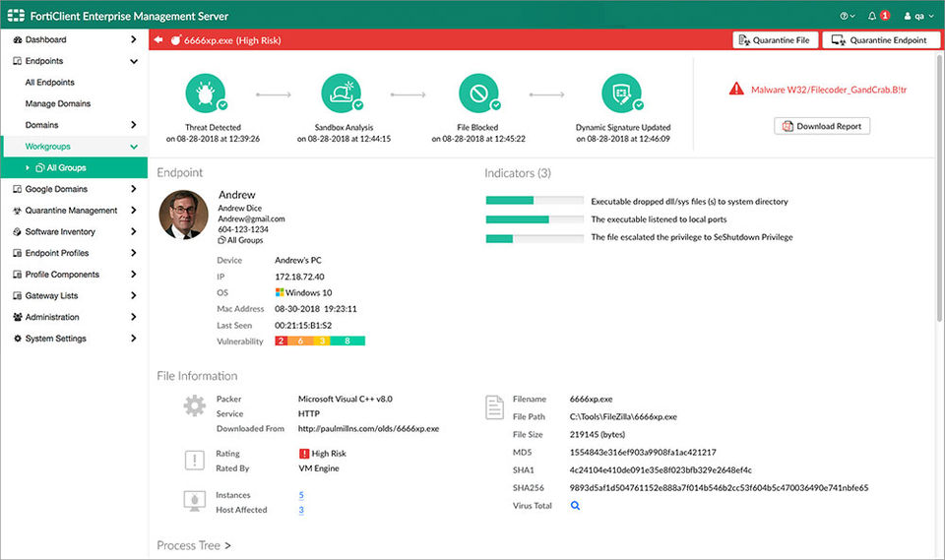This screenshot has width=945, height=560.
Task: Expand the Gateway Lists chevron
Action: [133, 295]
